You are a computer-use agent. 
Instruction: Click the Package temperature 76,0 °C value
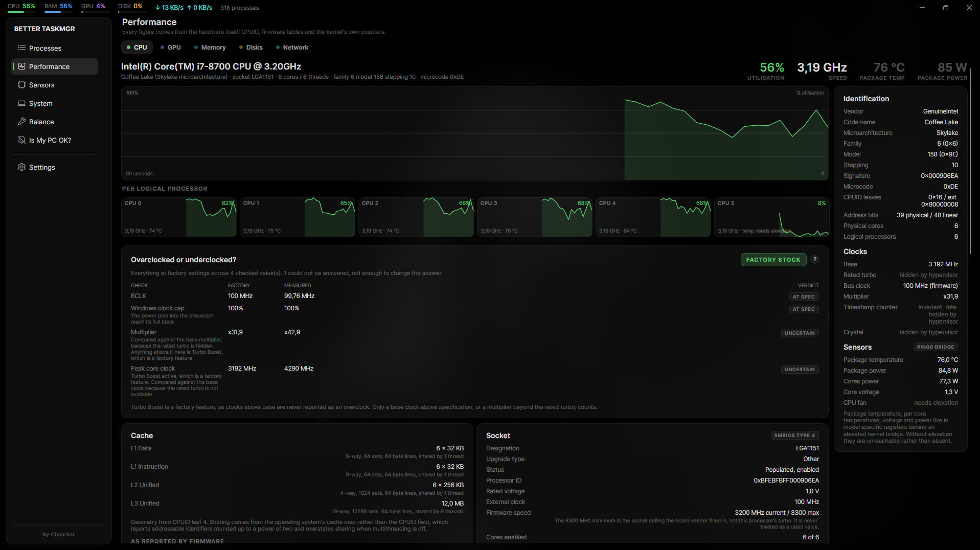(947, 360)
